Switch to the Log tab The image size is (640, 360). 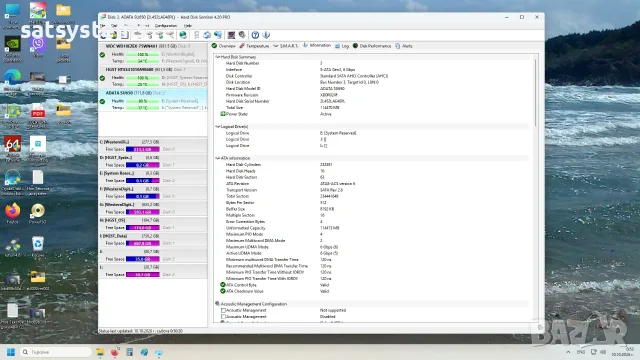point(342,46)
